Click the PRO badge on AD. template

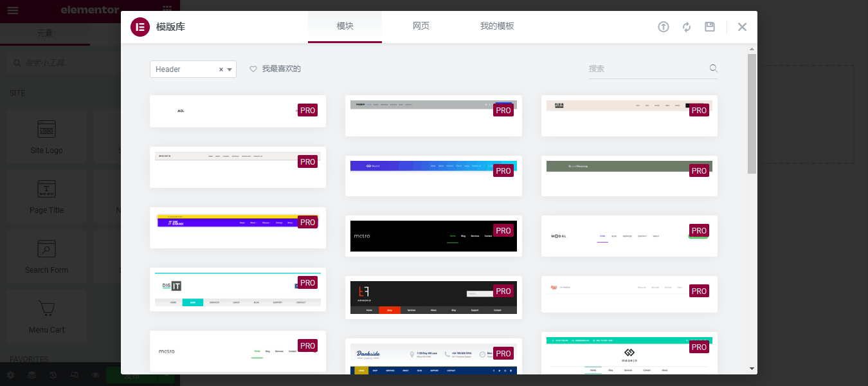point(307,110)
